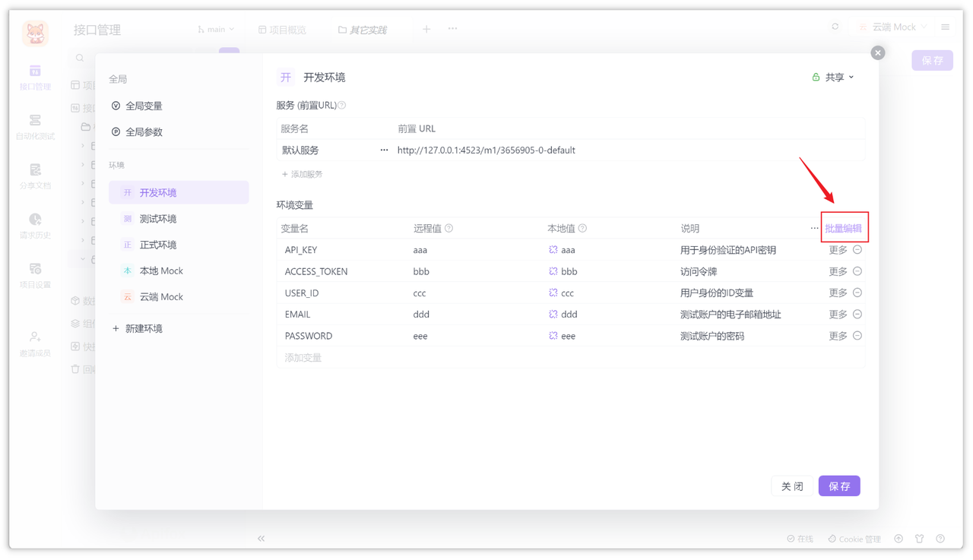Click the refresh icon in top bar
This screenshot has height=560, width=973.
click(x=835, y=27)
